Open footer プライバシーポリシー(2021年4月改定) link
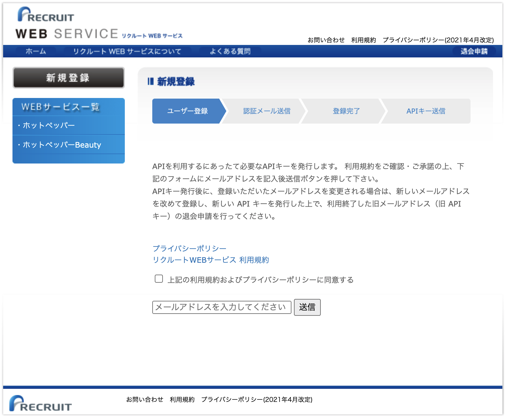Viewport: 508px width, 420px height. click(x=256, y=399)
